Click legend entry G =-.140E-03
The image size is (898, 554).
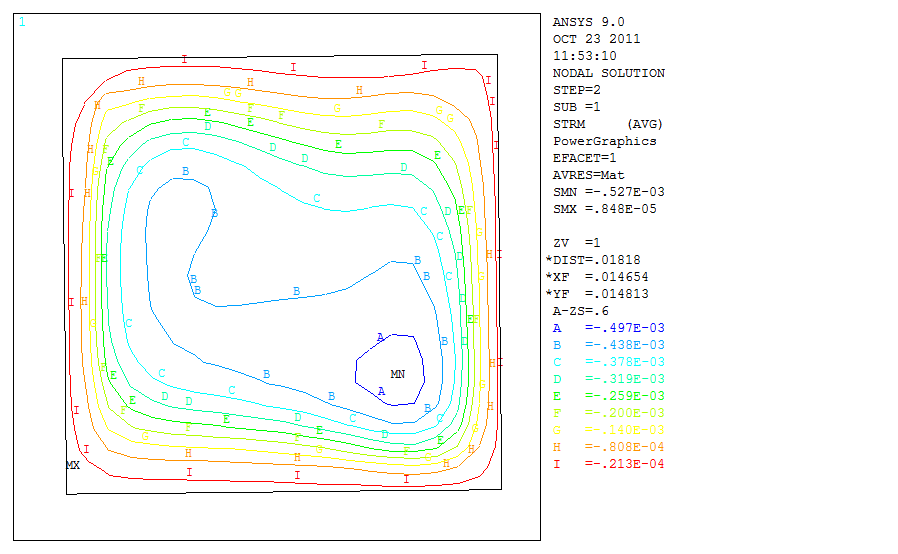pyautogui.click(x=608, y=430)
